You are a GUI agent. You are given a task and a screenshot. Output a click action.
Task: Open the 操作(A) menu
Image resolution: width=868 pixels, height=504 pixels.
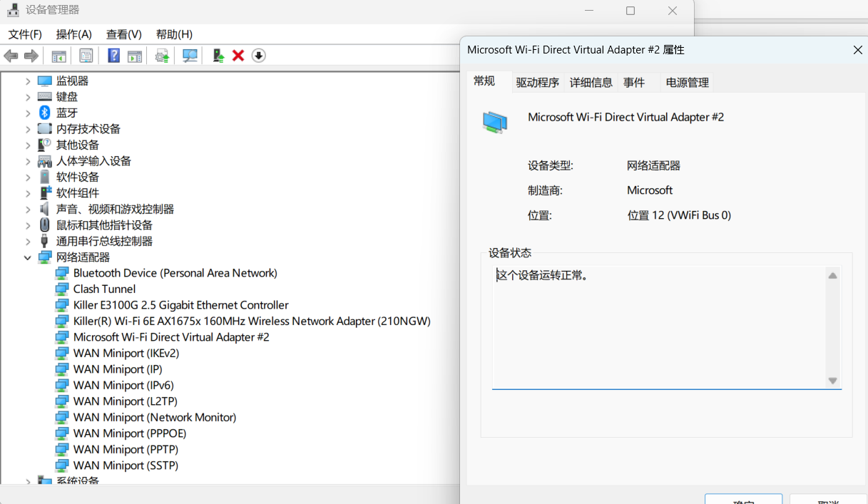[74, 34]
